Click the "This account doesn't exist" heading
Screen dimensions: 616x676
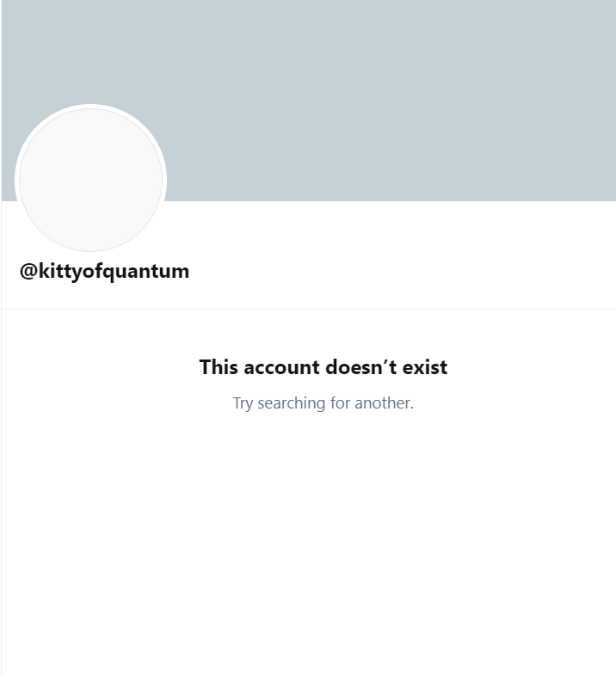pyautogui.click(x=323, y=367)
